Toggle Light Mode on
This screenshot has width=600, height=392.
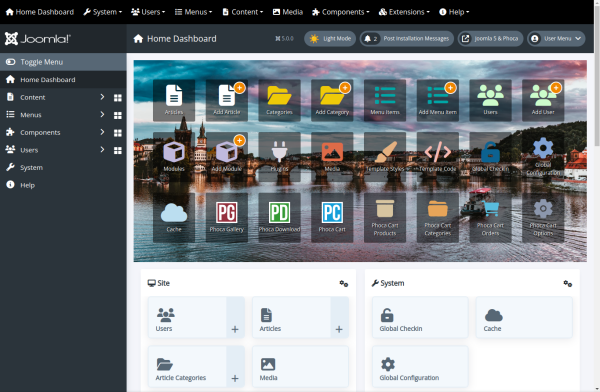pos(330,39)
